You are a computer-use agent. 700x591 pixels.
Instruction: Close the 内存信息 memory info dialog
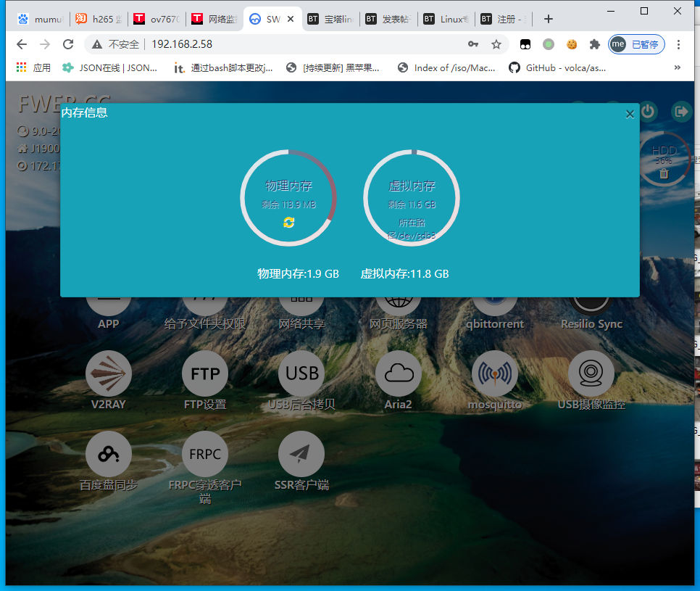tap(630, 114)
